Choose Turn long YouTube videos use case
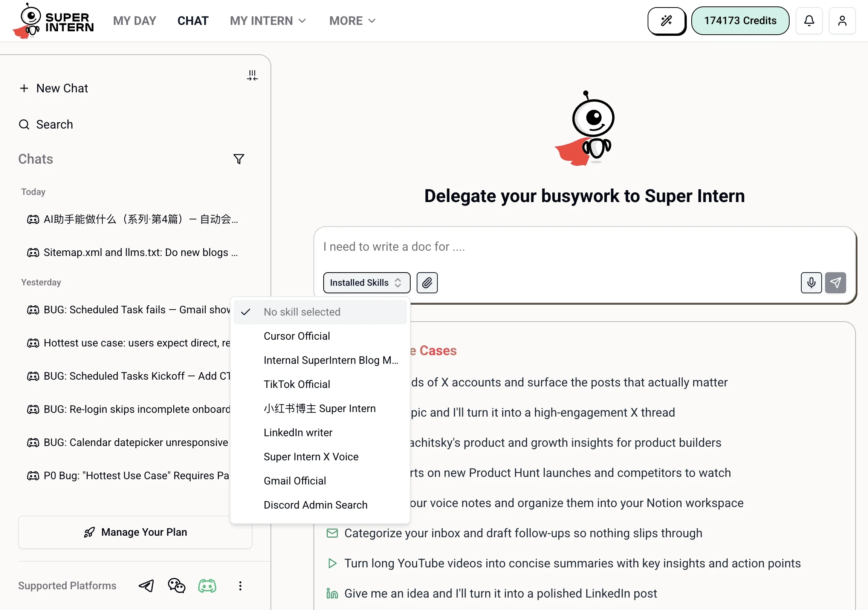Viewport: 868px width, 610px height. point(564,564)
